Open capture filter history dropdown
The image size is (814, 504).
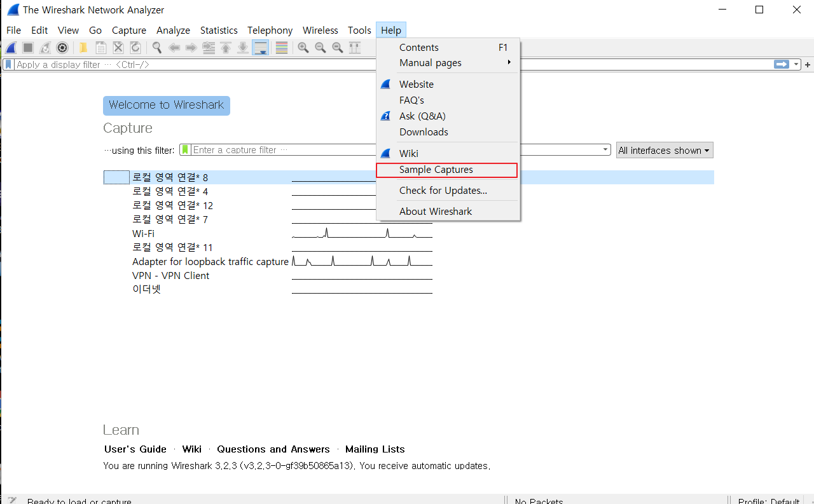point(606,150)
